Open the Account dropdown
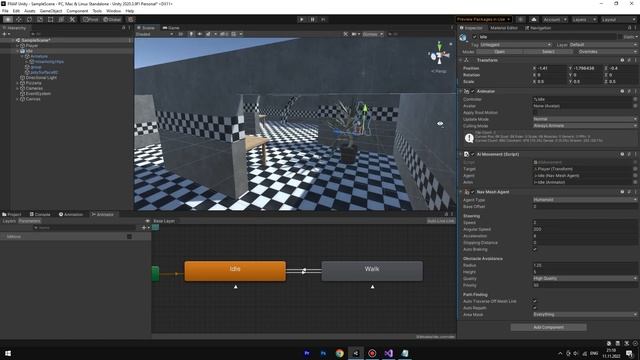The height and width of the screenshot is (360, 640). [555, 19]
